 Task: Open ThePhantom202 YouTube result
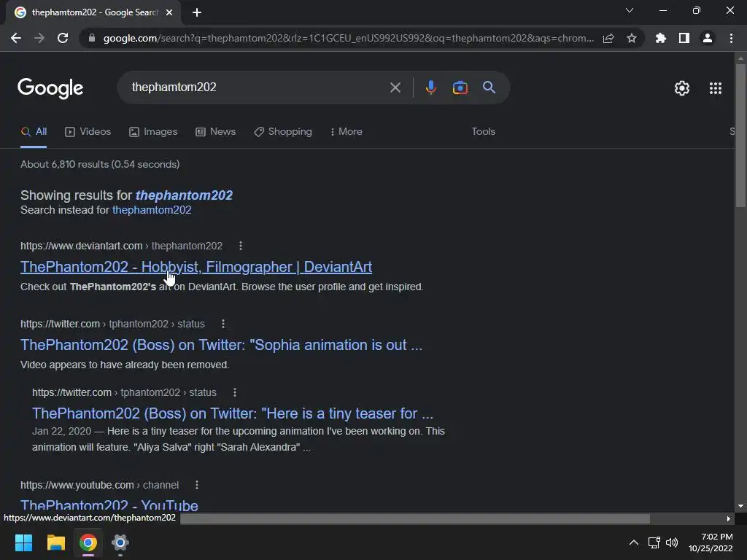[109, 505]
